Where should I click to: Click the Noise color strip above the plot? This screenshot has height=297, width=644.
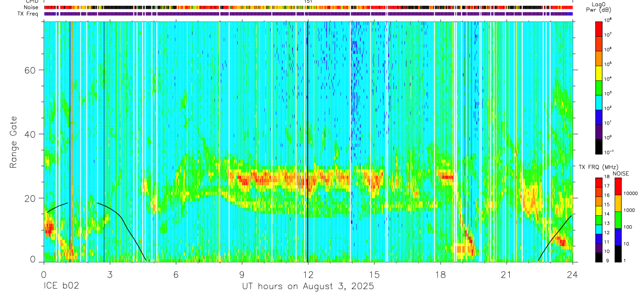click(x=308, y=7)
